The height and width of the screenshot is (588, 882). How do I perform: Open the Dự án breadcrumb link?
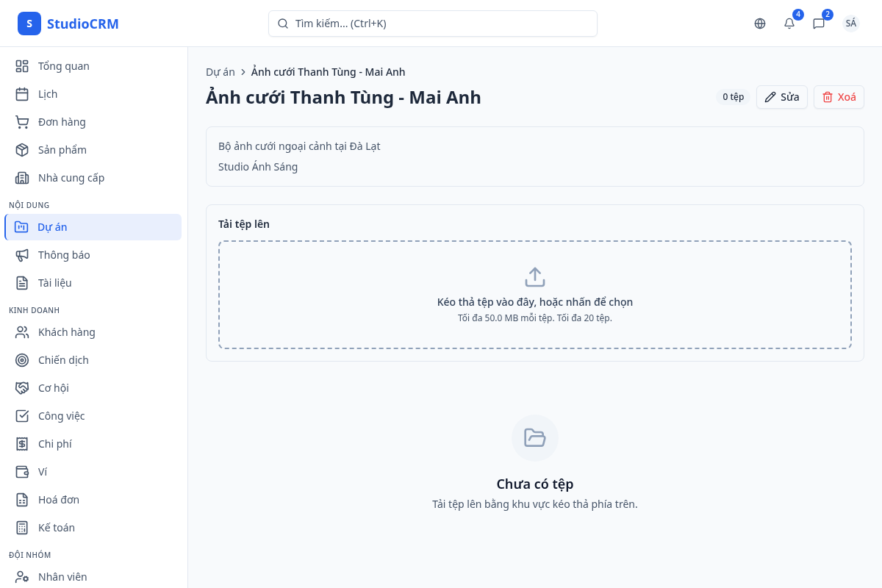click(x=220, y=71)
